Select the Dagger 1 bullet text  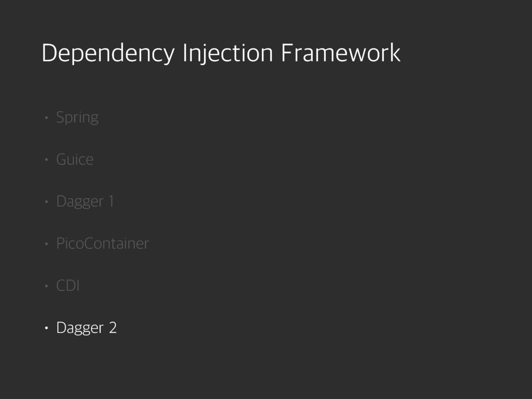tap(85, 202)
